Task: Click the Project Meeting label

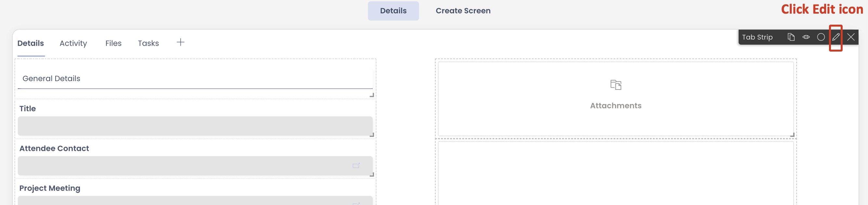Action: (50, 188)
